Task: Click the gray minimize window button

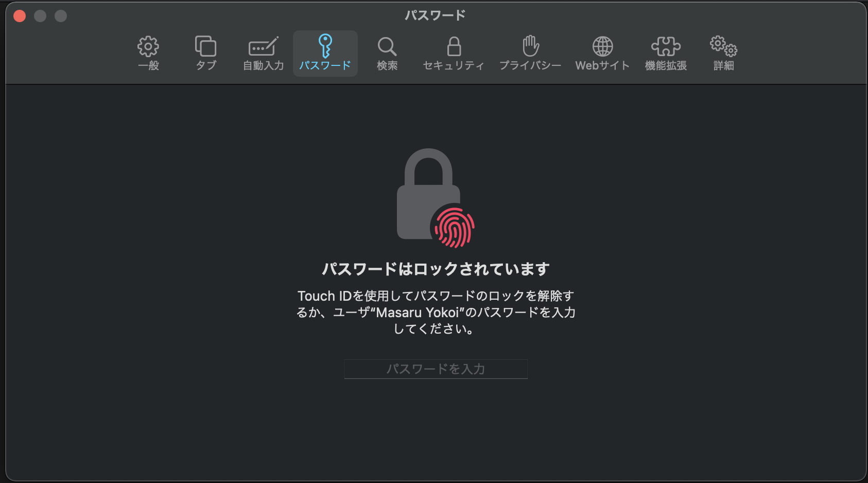Action: (40, 16)
